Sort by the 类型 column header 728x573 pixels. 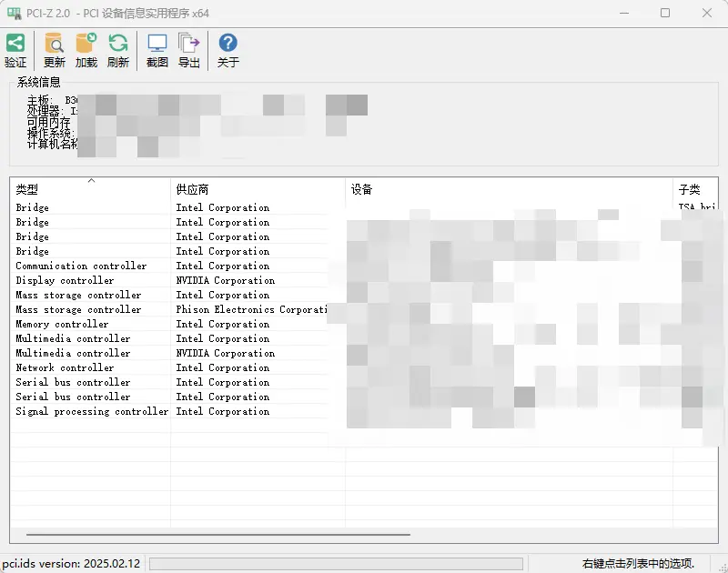[x=90, y=189]
